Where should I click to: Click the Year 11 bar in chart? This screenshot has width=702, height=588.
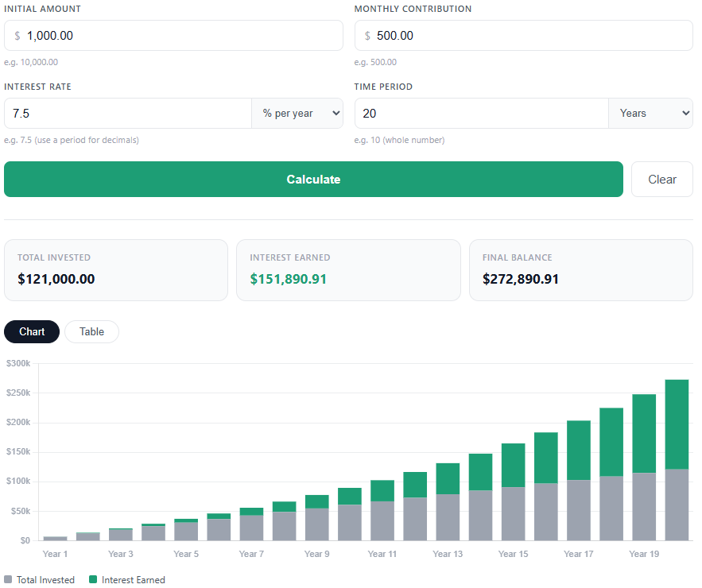click(382, 510)
